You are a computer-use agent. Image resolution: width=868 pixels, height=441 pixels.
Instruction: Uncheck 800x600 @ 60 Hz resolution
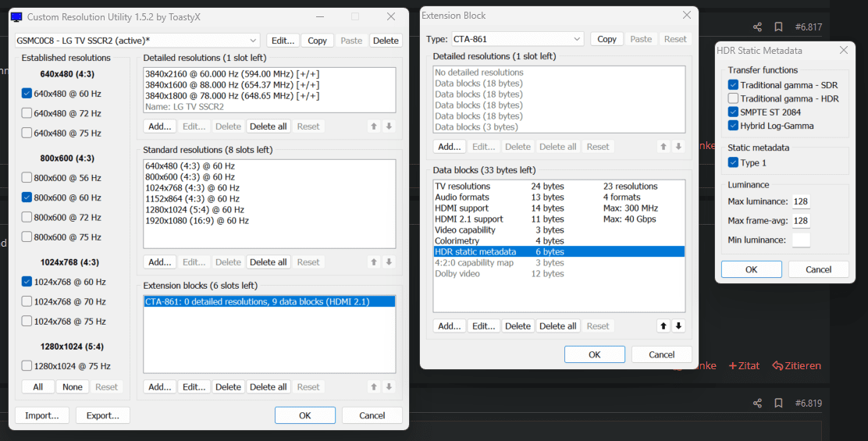(x=27, y=197)
